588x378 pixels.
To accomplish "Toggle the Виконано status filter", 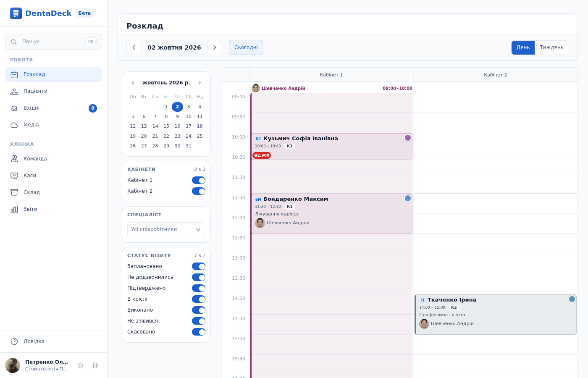I will [x=199, y=310].
